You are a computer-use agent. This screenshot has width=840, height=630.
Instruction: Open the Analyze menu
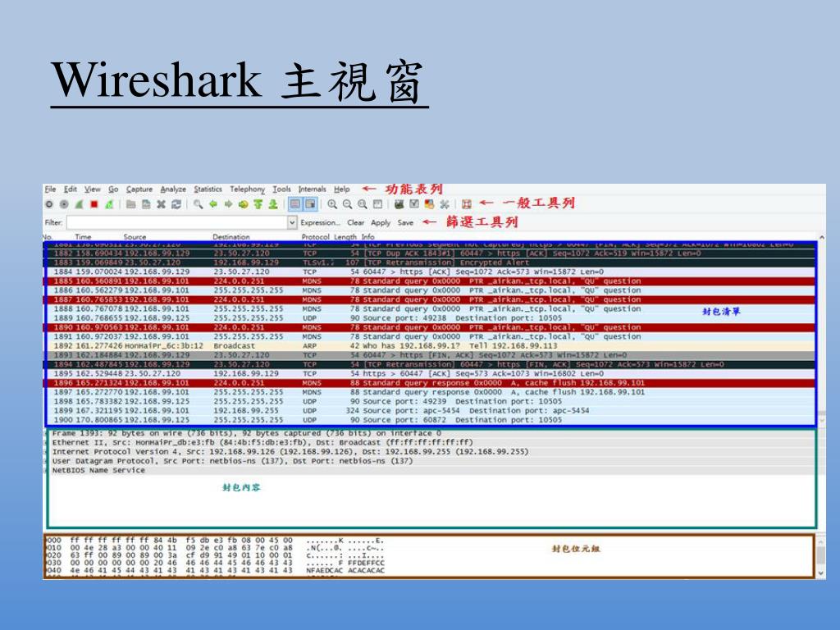point(173,189)
